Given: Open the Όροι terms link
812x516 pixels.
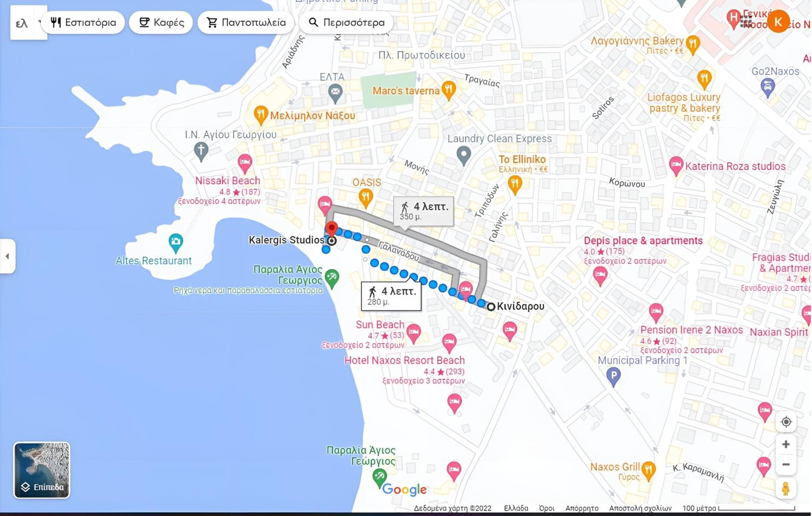Looking at the screenshot, I should (546, 508).
